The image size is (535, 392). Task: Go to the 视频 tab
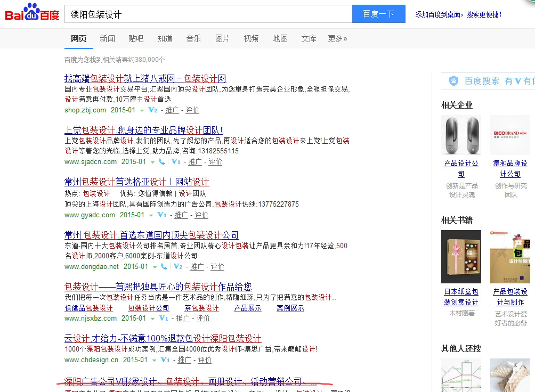click(x=251, y=38)
